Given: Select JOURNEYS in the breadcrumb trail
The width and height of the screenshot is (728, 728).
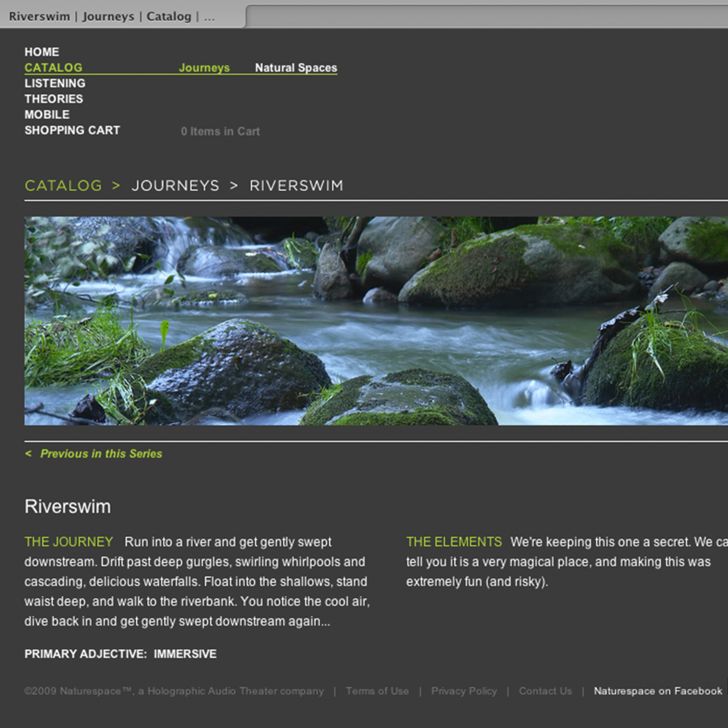Looking at the screenshot, I should (x=175, y=186).
